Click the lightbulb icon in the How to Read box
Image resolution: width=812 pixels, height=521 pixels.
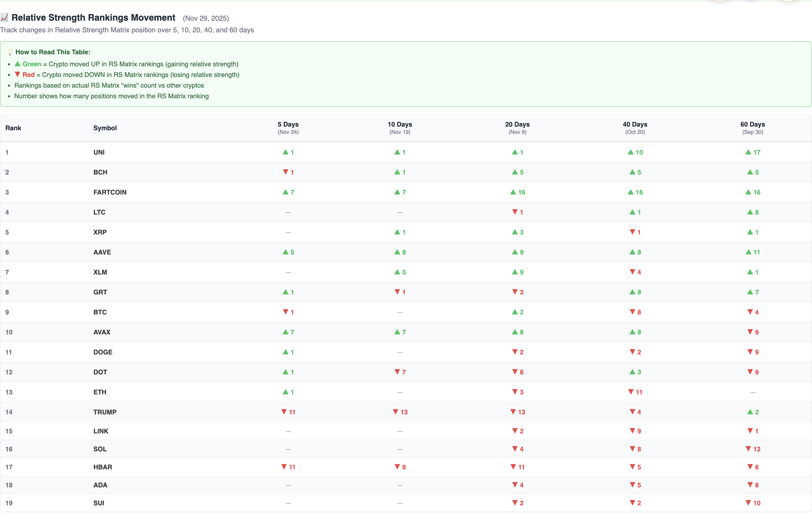10,52
